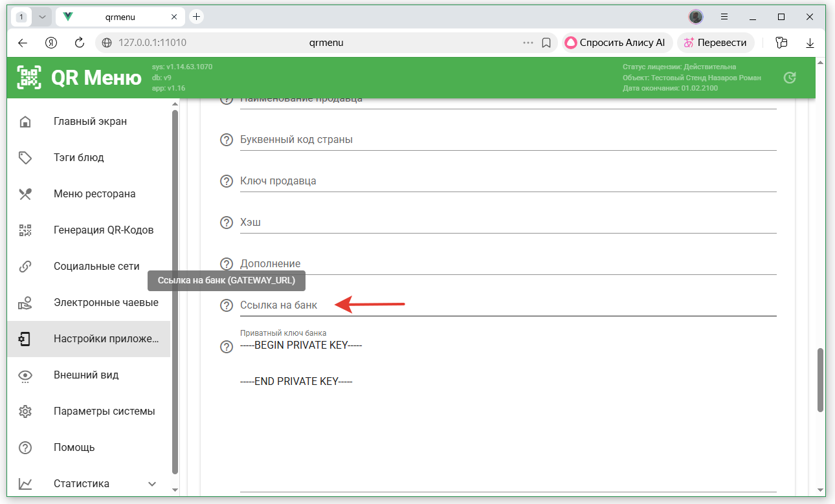
Task: Click help icon beside Буквенный код страны
Action: [227, 140]
